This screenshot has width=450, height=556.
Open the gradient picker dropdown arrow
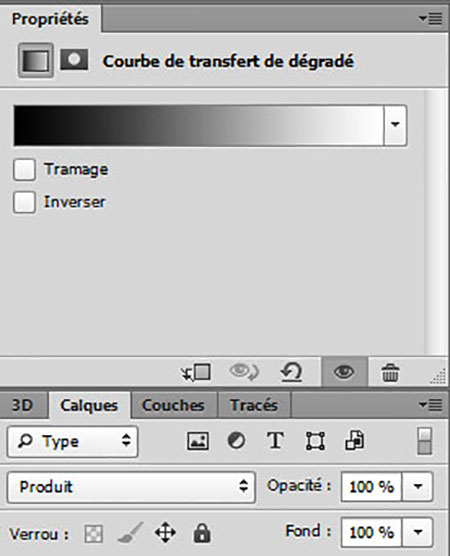[x=395, y=124]
